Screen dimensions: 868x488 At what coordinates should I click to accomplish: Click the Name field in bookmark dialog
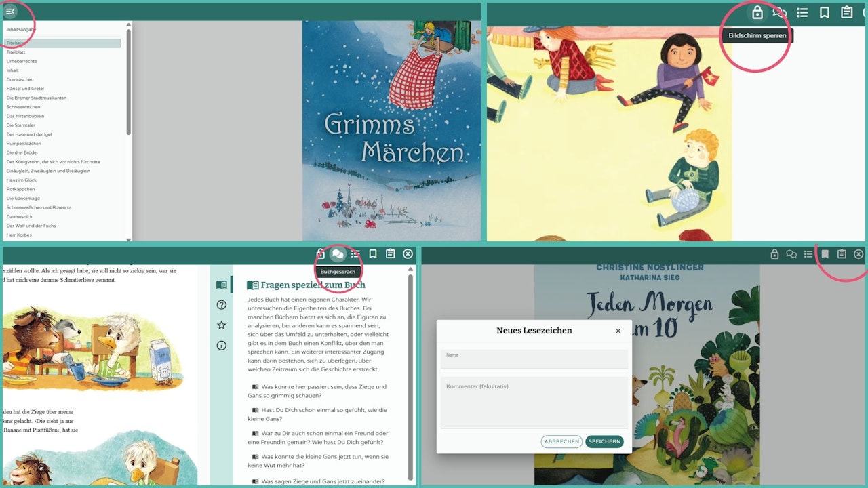[534, 359]
